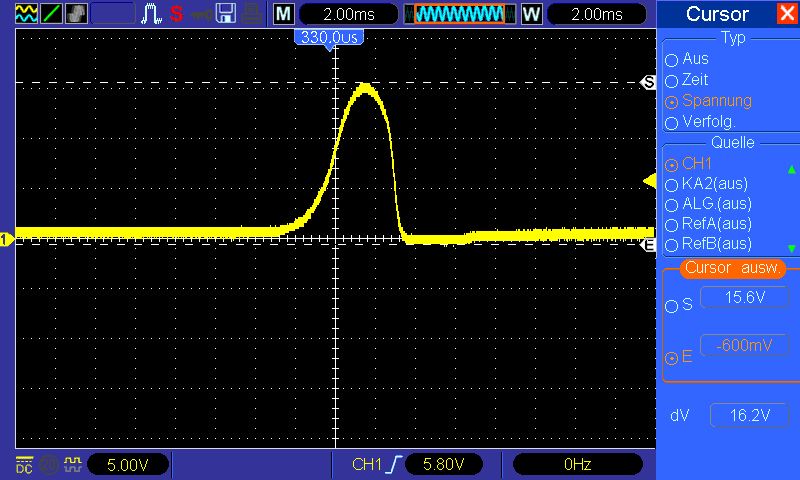Click the sine waveform icon in top toolbar
Screen dimensions: 800x480
tap(26, 13)
